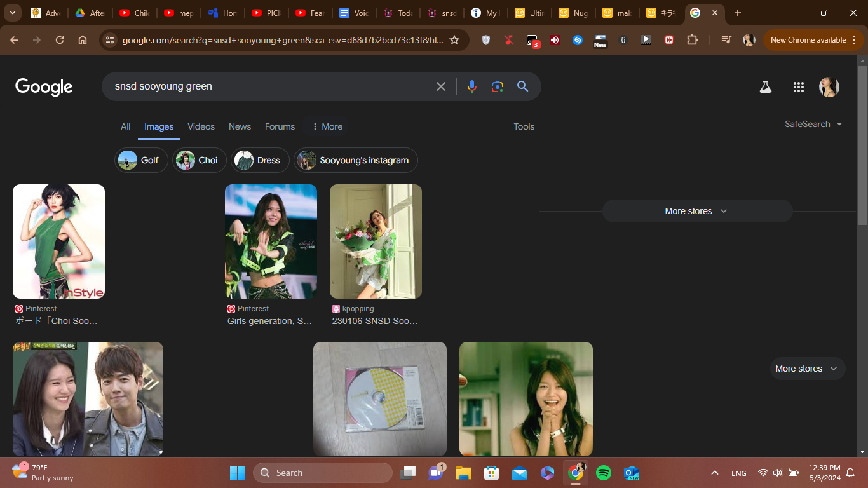Open the SafeSearch dropdown

tap(813, 125)
